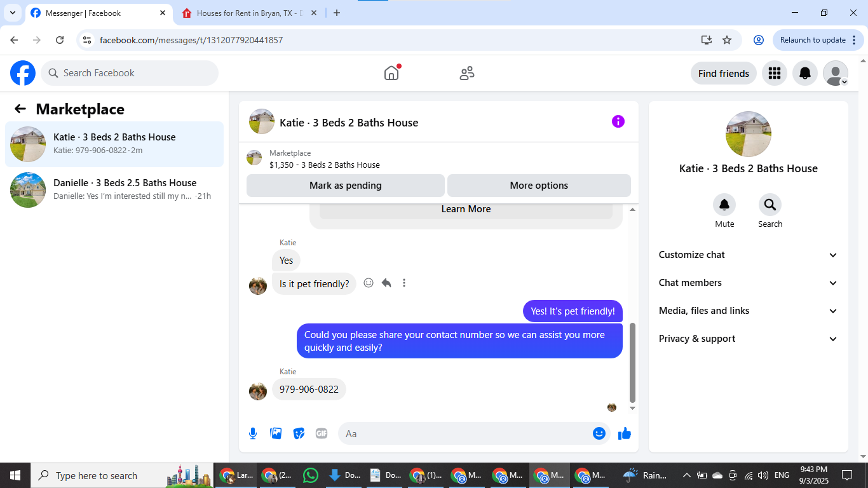Open conversation information purple icon
The height and width of the screenshot is (488, 868).
618,121
